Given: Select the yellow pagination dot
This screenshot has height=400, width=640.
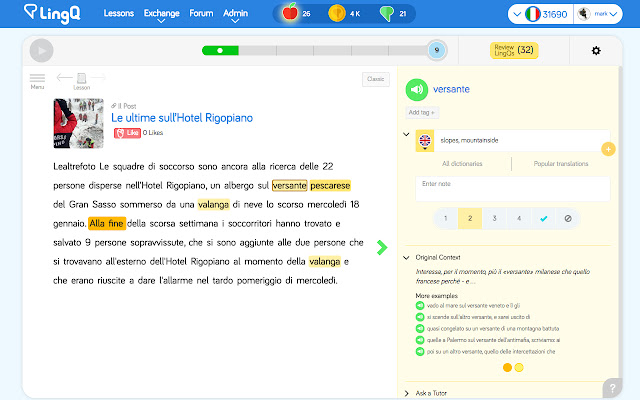Looking at the screenshot, I should [x=519, y=367].
